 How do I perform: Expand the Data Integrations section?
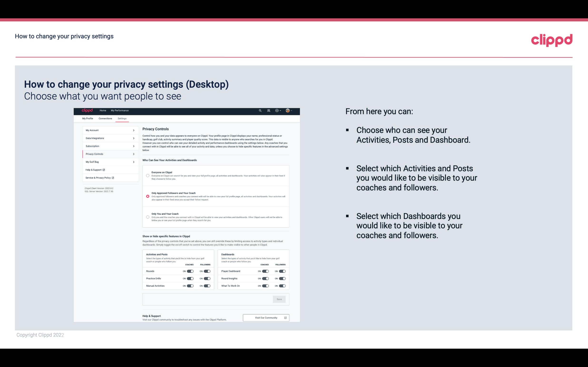click(x=108, y=138)
